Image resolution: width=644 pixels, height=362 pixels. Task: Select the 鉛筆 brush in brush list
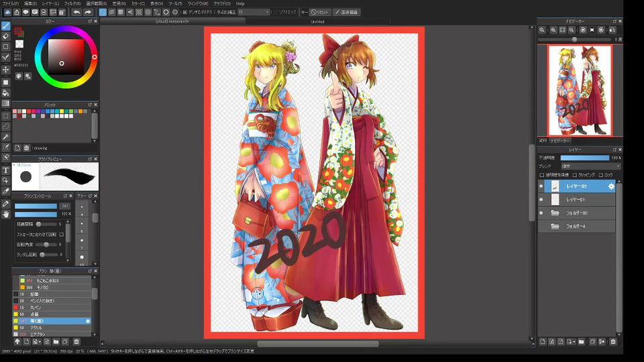pos(34,294)
